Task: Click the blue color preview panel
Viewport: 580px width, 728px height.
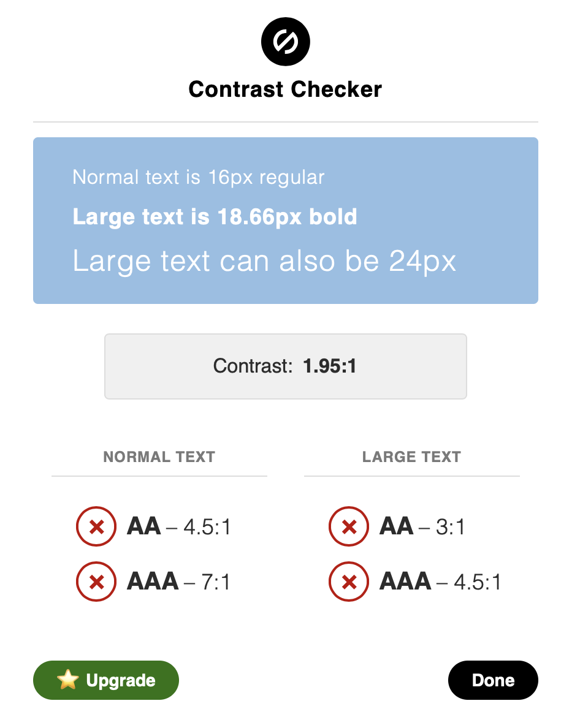Action: (x=286, y=221)
